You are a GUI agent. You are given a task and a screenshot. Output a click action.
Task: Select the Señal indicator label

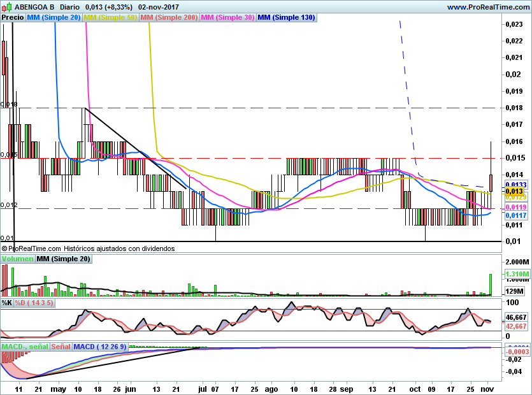(61, 347)
